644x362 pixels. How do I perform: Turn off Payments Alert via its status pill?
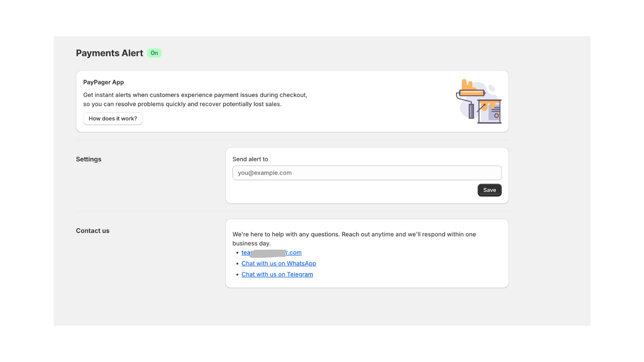154,53
